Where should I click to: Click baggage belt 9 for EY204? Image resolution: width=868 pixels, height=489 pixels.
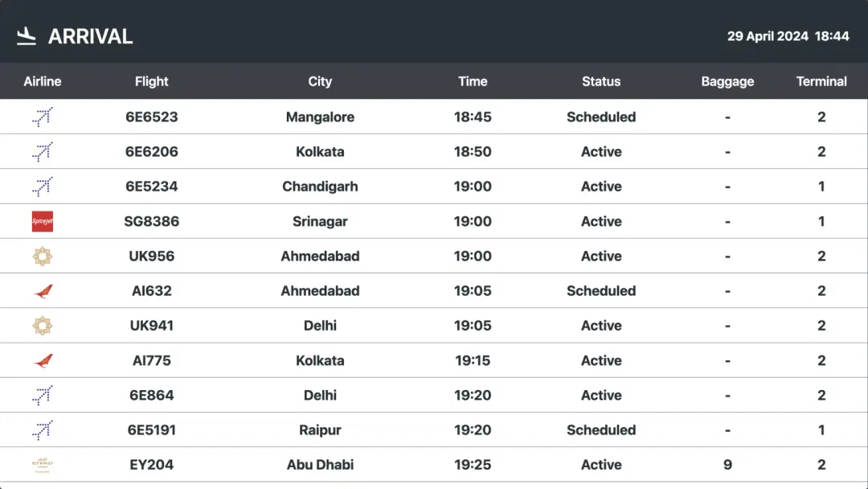click(x=727, y=465)
